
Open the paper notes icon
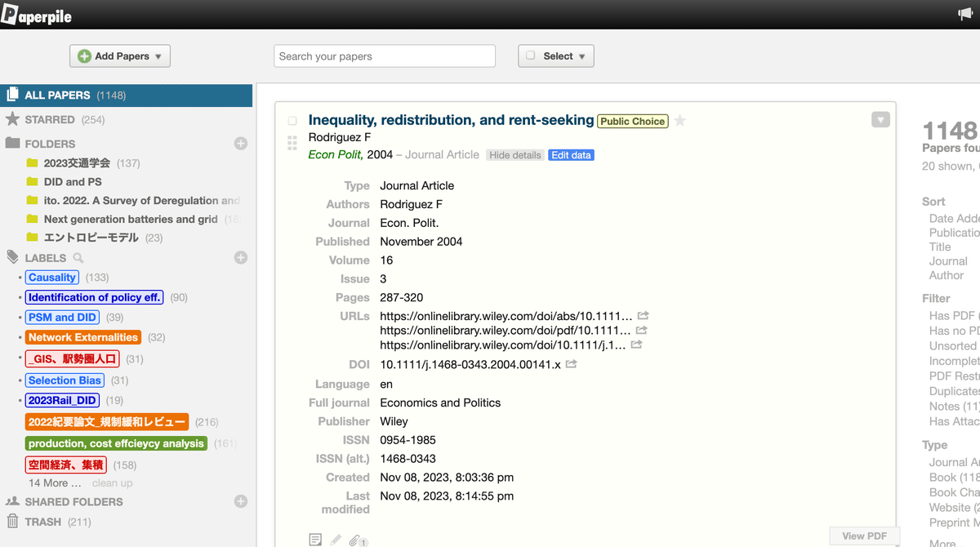coord(315,540)
